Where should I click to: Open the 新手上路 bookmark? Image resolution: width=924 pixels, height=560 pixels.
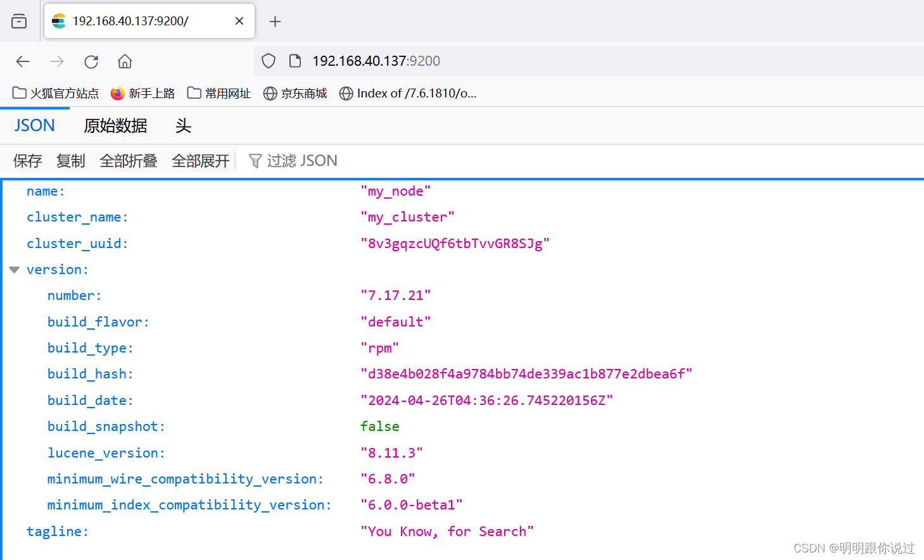click(143, 93)
